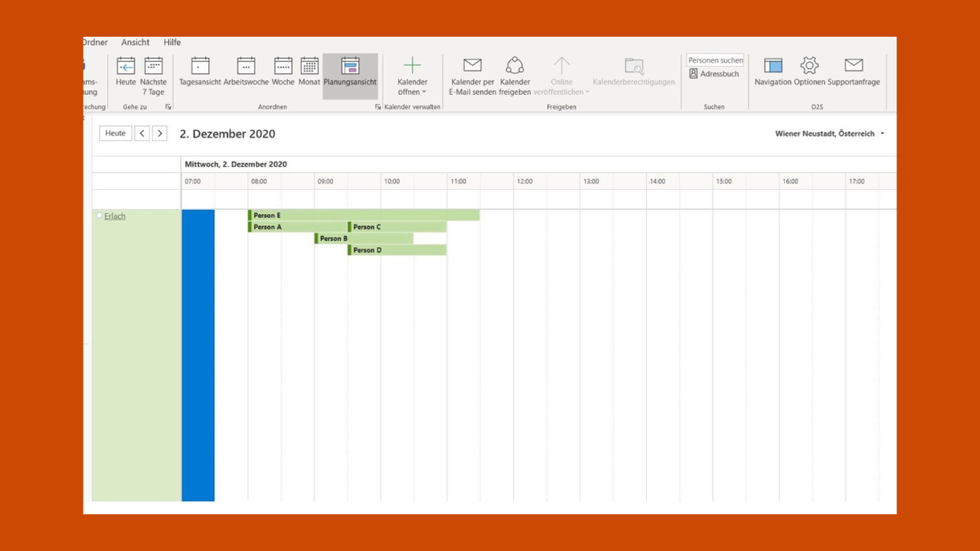This screenshot has height=551, width=980.
Task: Open the Hilfe ribbon tab
Action: pyautogui.click(x=172, y=43)
